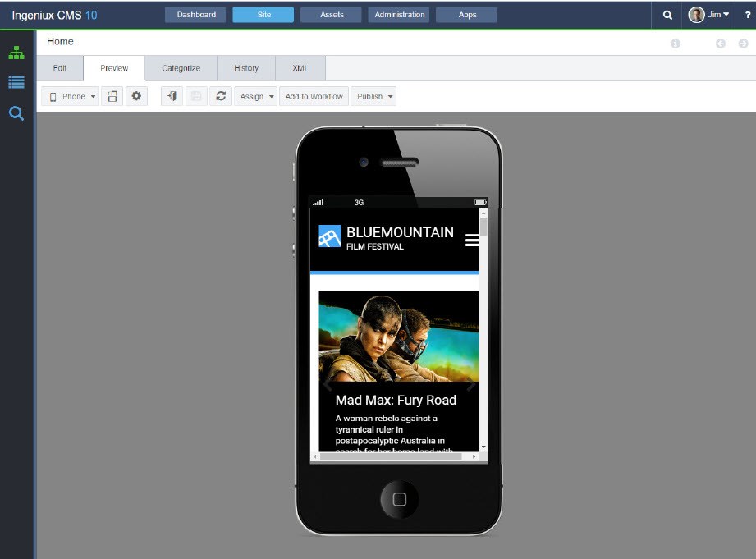The image size is (756, 559).
Task: Click the movie description text
Action: 396,434
